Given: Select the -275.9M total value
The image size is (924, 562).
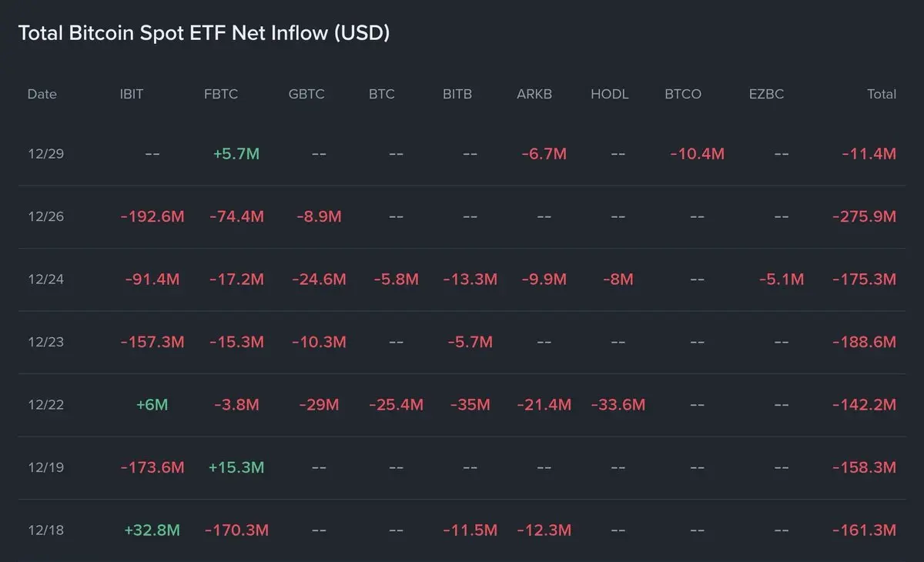Looking at the screenshot, I should tap(864, 217).
